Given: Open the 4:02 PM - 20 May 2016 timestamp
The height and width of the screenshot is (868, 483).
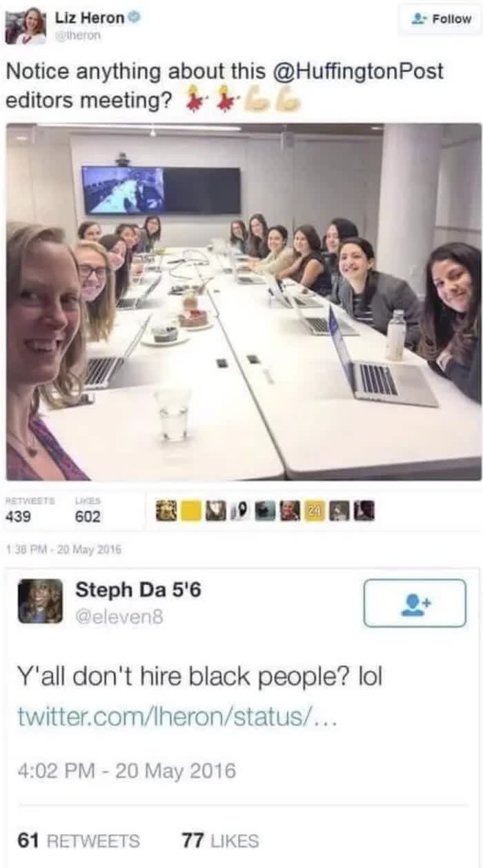Looking at the screenshot, I should pyautogui.click(x=126, y=769).
